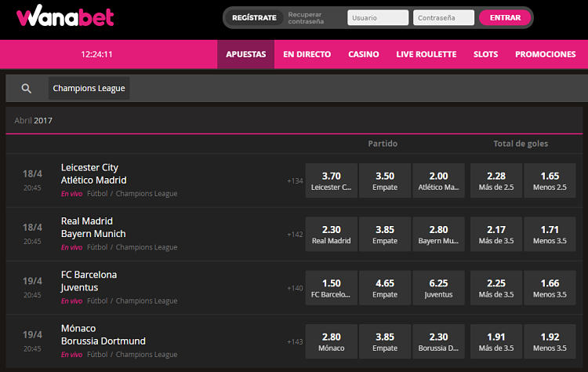The image size is (588, 372).
Task: Choose Menos 2.5 at 1.65
Action: tap(550, 181)
